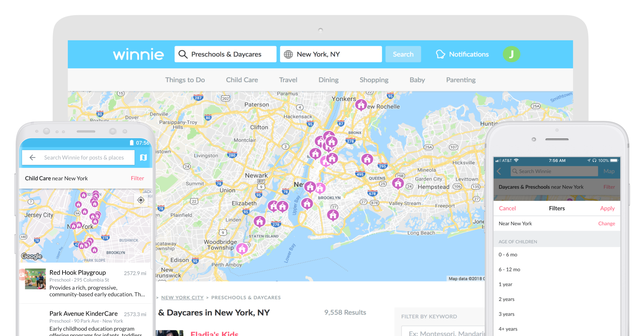The height and width of the screenshot is (336, 644).
Task: Click the map pin in Queens near 295
Action: tap(367, 159)
